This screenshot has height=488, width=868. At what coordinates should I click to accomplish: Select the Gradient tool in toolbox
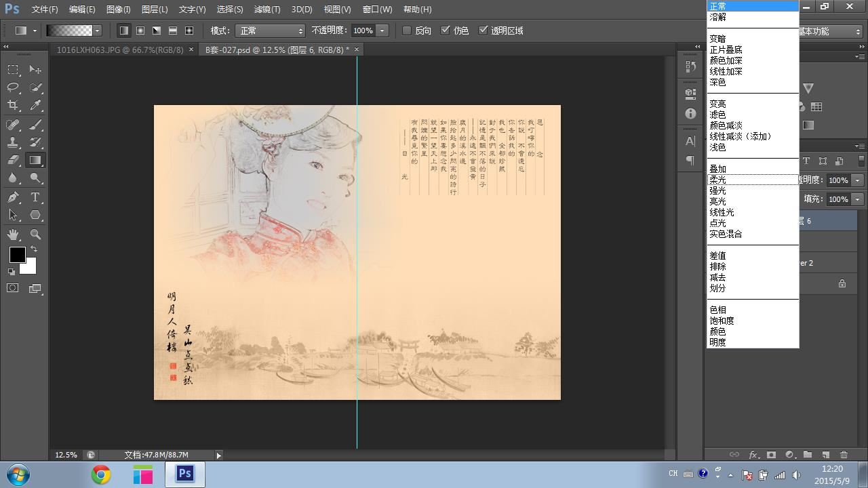pos(35,160)
